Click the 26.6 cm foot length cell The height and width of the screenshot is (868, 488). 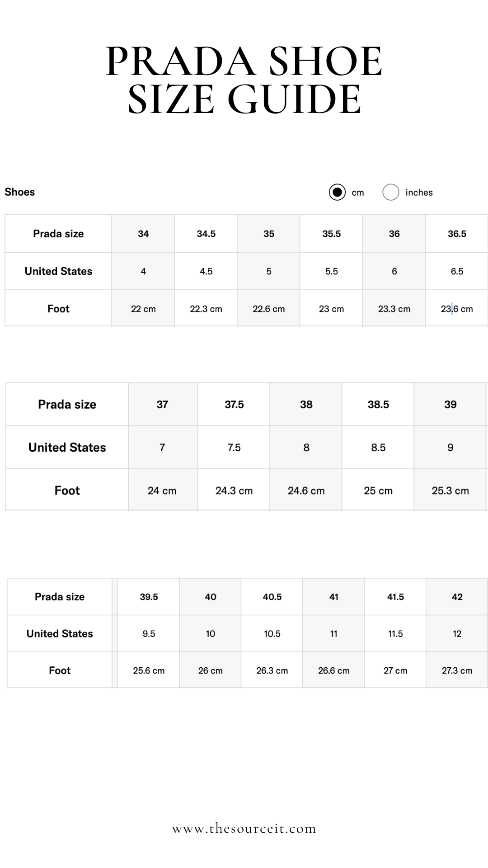[333, 670]
